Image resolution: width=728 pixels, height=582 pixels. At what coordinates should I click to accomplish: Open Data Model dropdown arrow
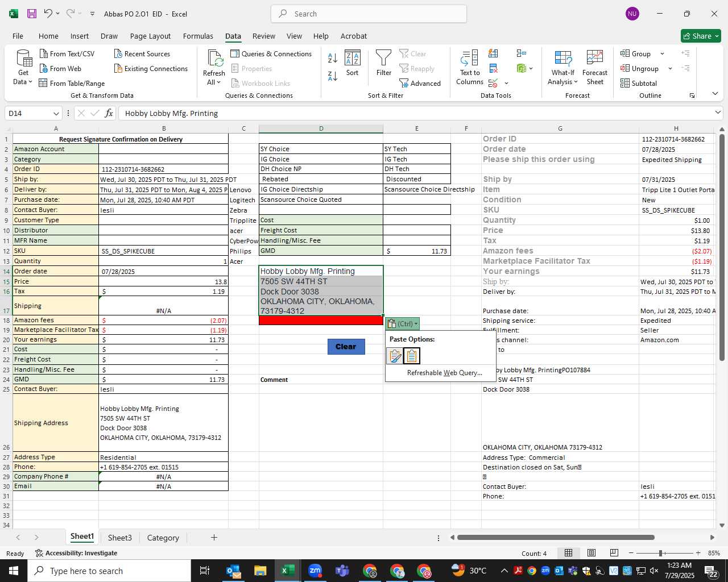(x=531, y=68)
